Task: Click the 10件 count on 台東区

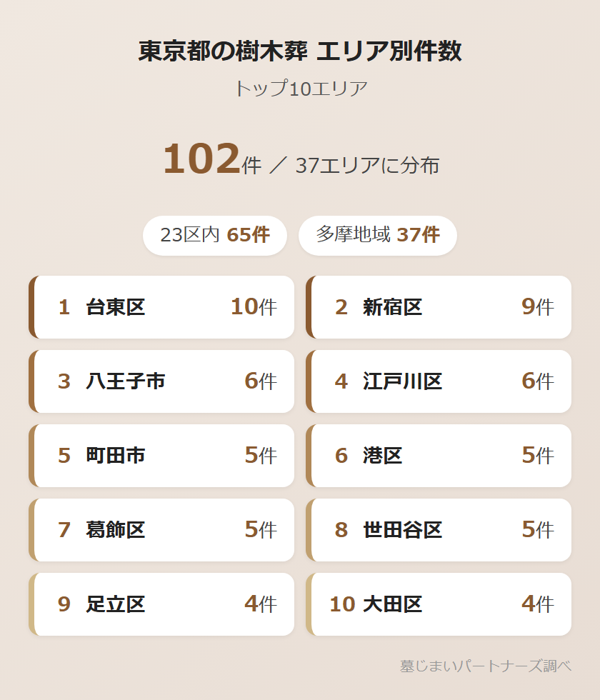Action: tap(254, 307)
